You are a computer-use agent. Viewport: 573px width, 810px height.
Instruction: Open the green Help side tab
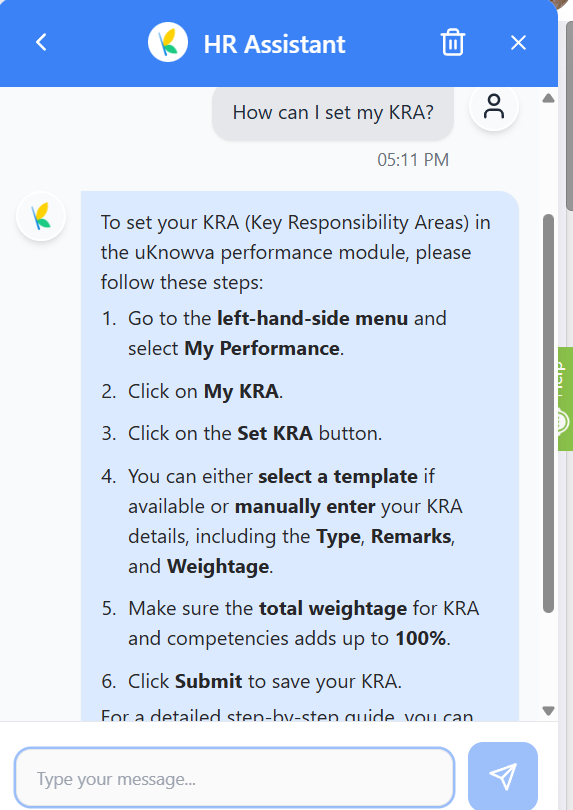[565, 399]
